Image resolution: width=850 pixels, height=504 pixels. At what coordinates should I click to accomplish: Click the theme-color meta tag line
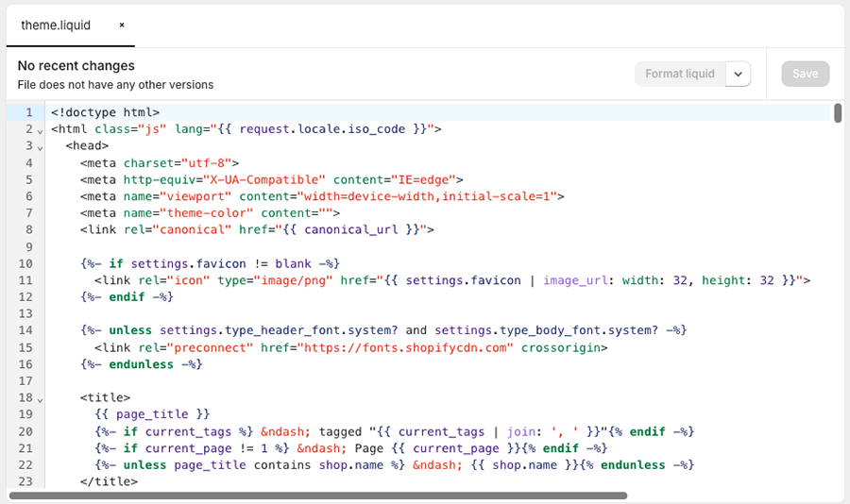click(x=210, y=213)
